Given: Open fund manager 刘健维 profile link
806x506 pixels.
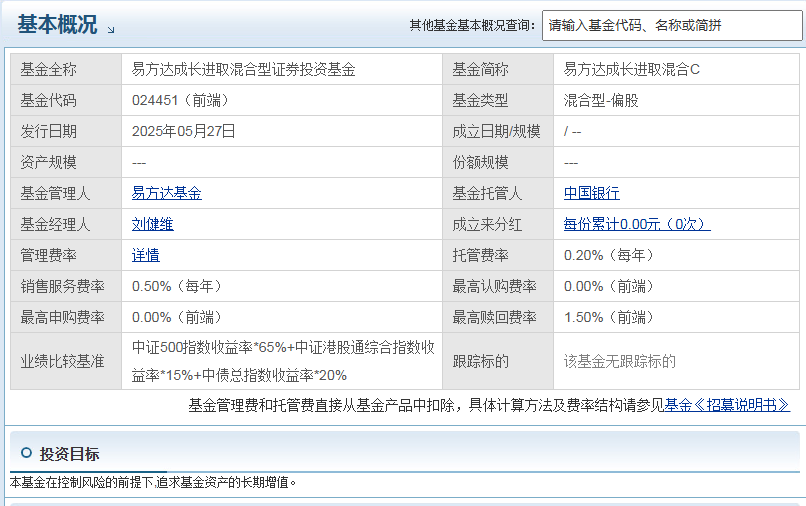Looking at the screenshot, I should (x=153, y=224).
